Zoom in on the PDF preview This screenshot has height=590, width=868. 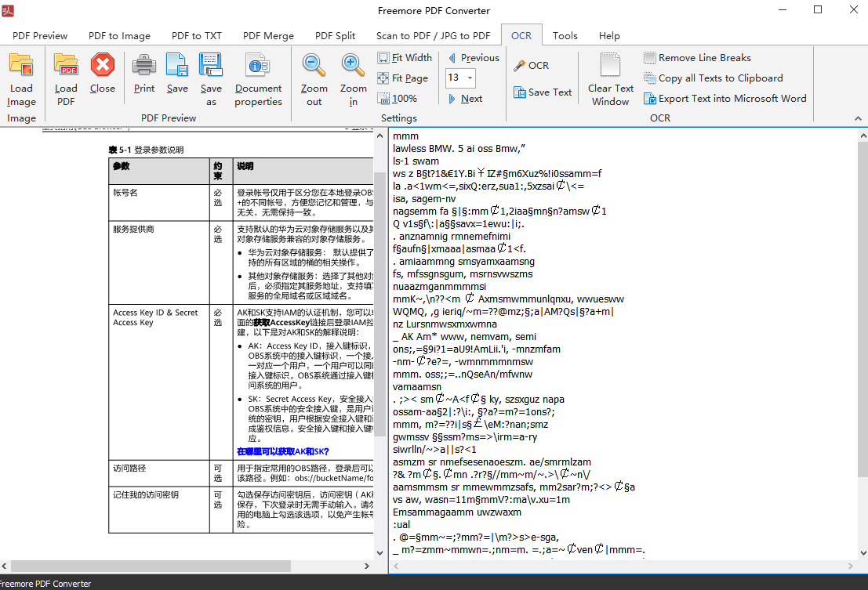[353, 80]
